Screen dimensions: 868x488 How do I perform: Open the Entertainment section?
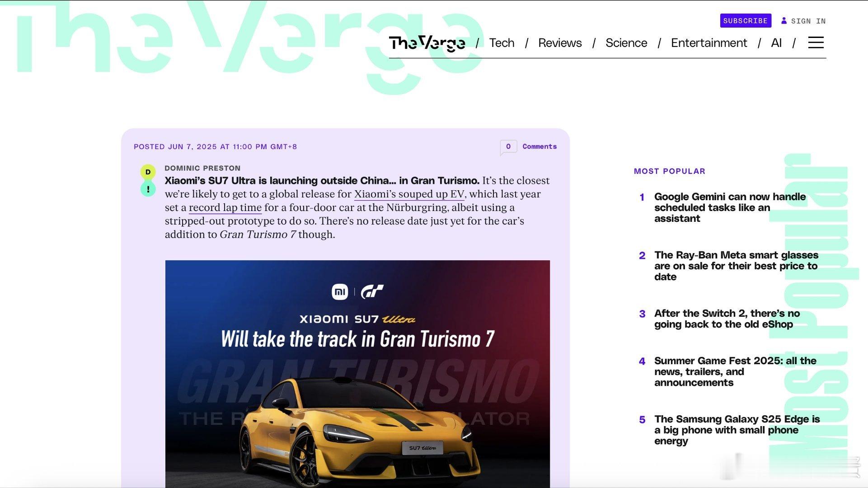[x=709, y=43]
